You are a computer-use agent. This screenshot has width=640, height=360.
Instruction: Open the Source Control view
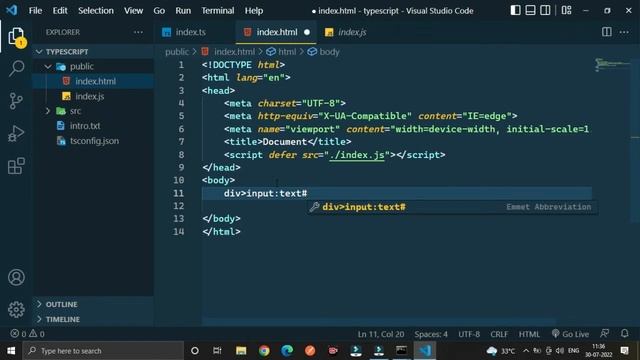[16, 101]
